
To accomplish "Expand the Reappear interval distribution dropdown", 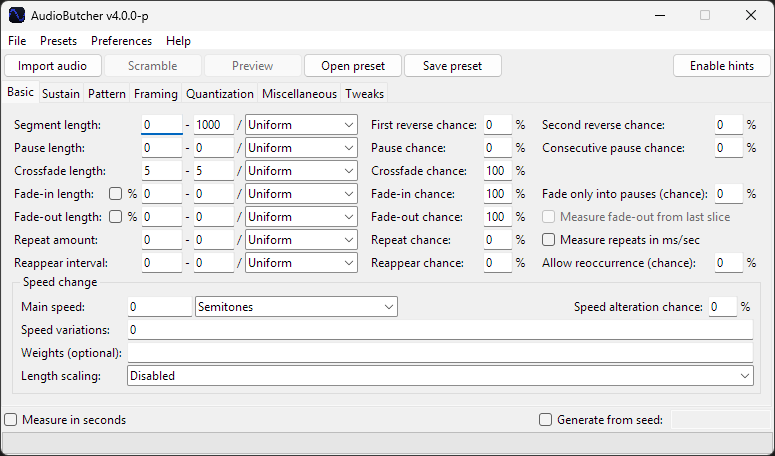I will point(301,263).
